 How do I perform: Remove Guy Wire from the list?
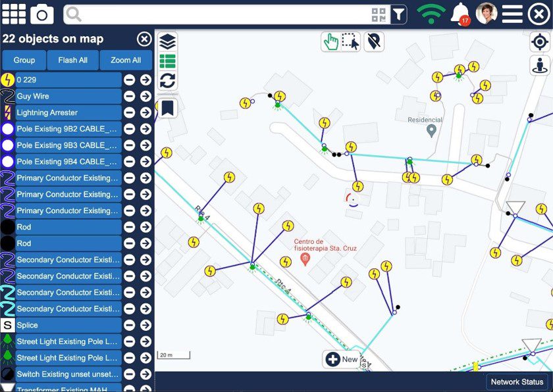click(x=130, y=96)
